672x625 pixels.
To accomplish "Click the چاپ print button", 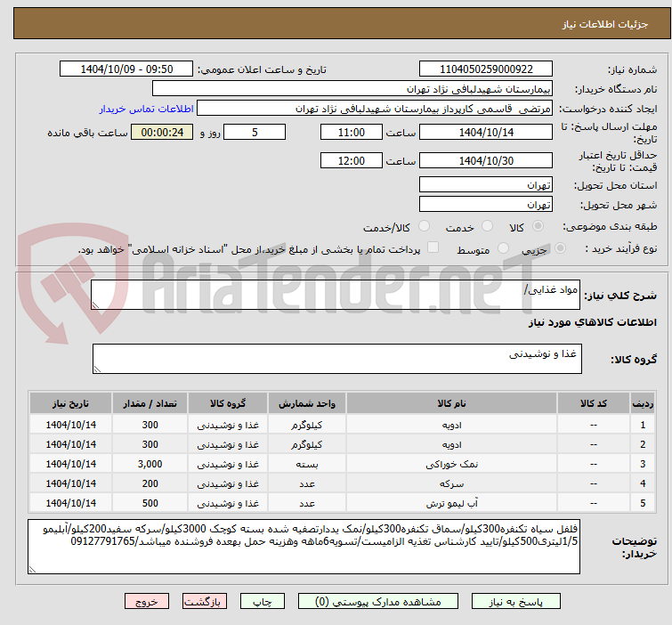I will (x=263, y=602).
